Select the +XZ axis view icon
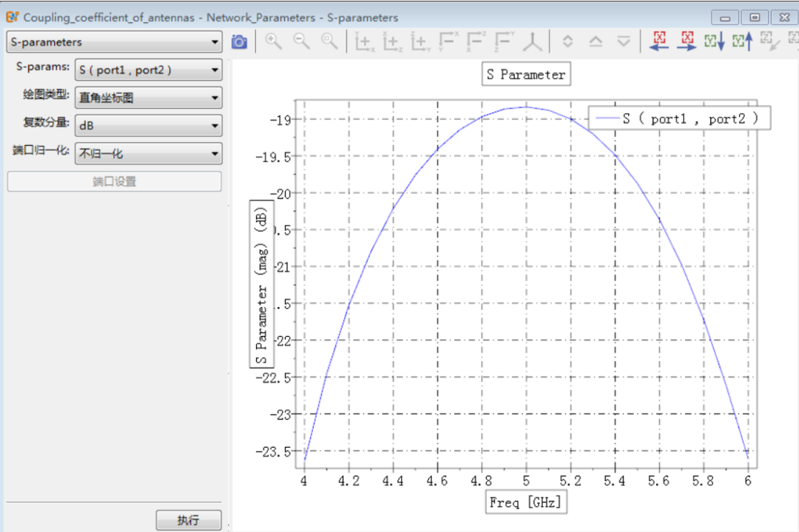799x532 pixels. 392,41
